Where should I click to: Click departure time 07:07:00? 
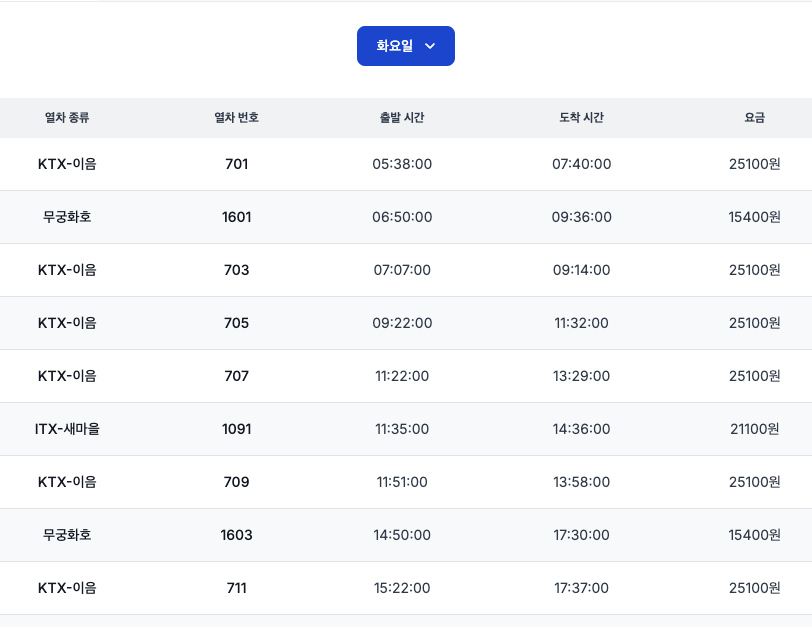click(402, 270)
